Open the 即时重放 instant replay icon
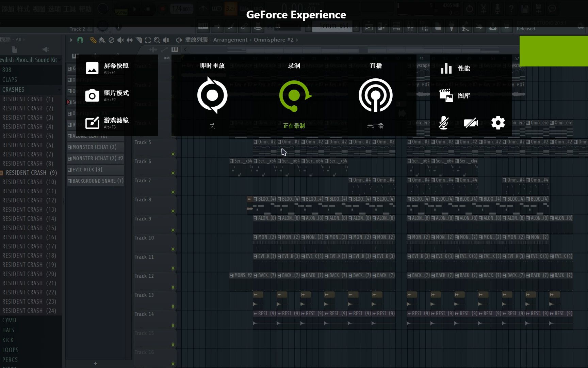 click(212, 95)
